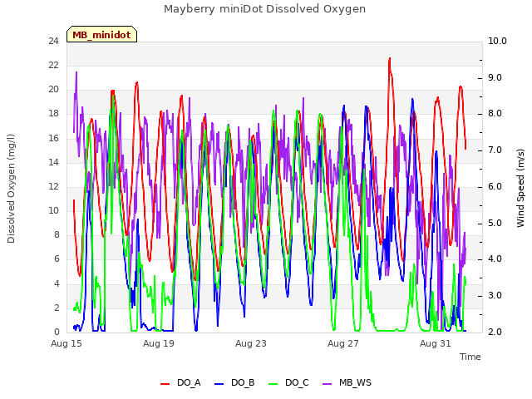Toggle the DO_B legend entry
Image resolution: width=532 pixels, height=399 pixels.
(x=234, y=382)
